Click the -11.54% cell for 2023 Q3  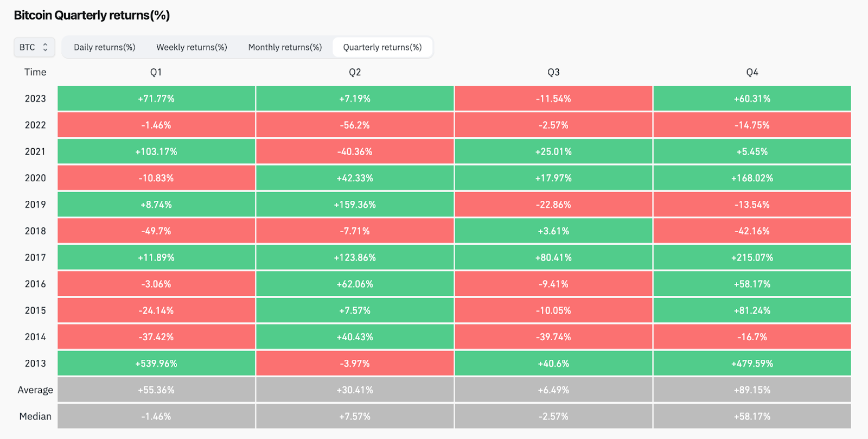click(x=553, y=99)
